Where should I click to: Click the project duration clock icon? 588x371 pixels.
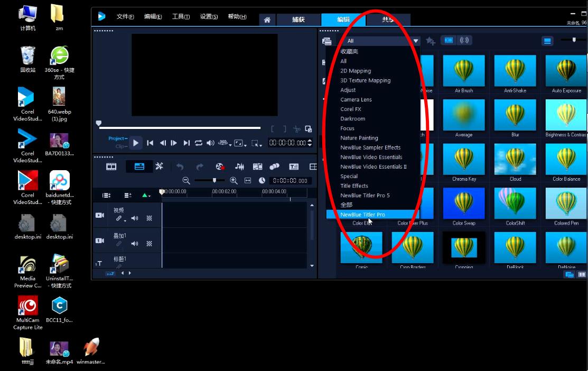[262, 180]
